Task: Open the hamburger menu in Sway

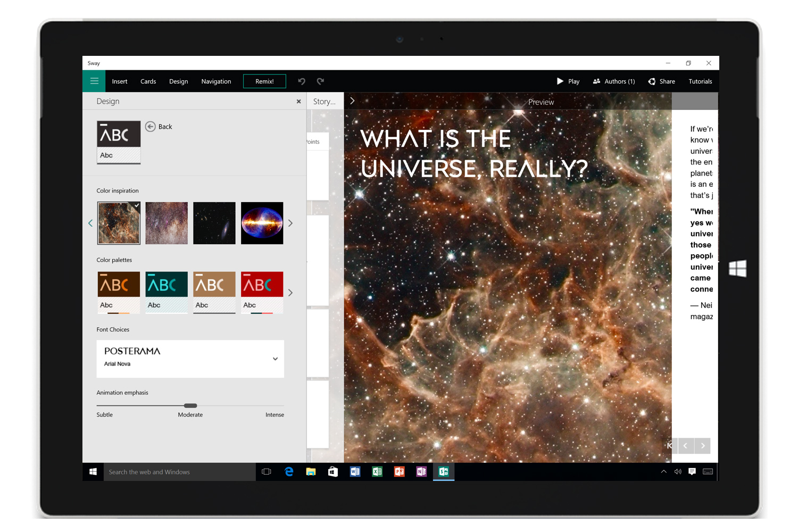Action: tap(94, 81)
